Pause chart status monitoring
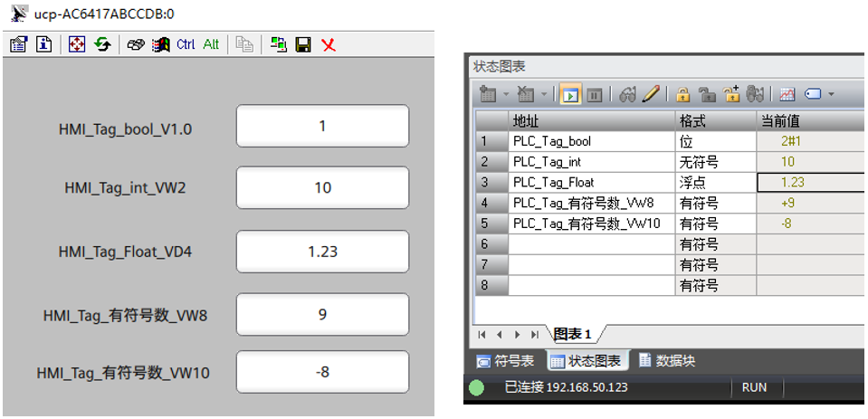 pyautogui.click(x=594, y=95)
